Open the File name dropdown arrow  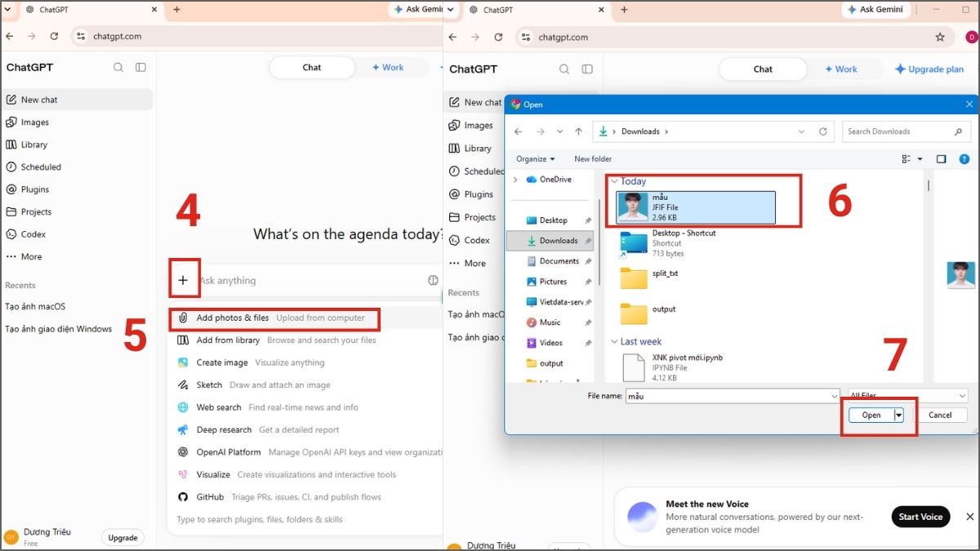click(x=833, y=396)
